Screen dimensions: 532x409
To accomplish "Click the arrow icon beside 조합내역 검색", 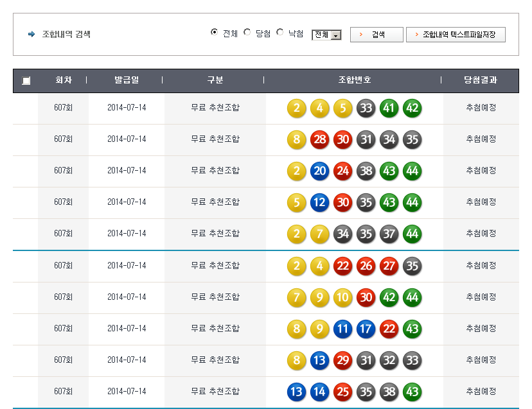I will coord(31,35).
